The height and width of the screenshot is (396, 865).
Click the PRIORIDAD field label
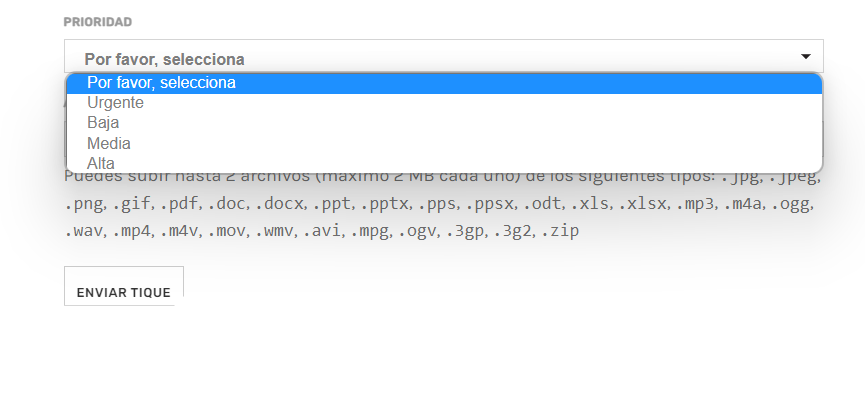coord(98,22)
